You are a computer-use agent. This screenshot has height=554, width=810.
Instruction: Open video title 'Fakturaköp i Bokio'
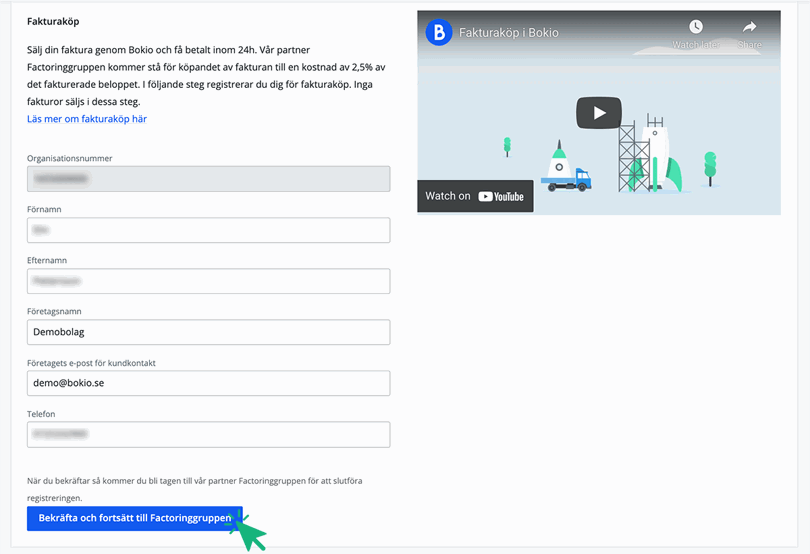508,33
